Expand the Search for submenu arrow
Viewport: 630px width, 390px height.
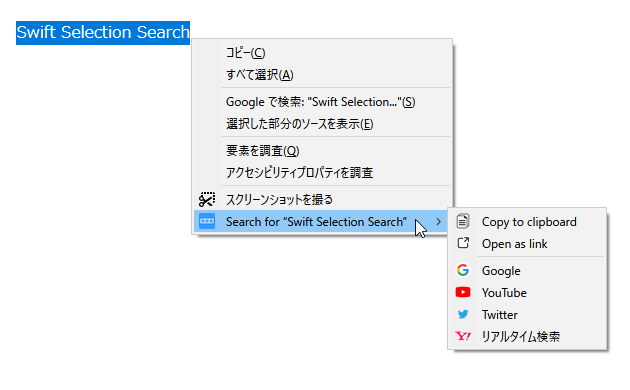pos(438,222)
